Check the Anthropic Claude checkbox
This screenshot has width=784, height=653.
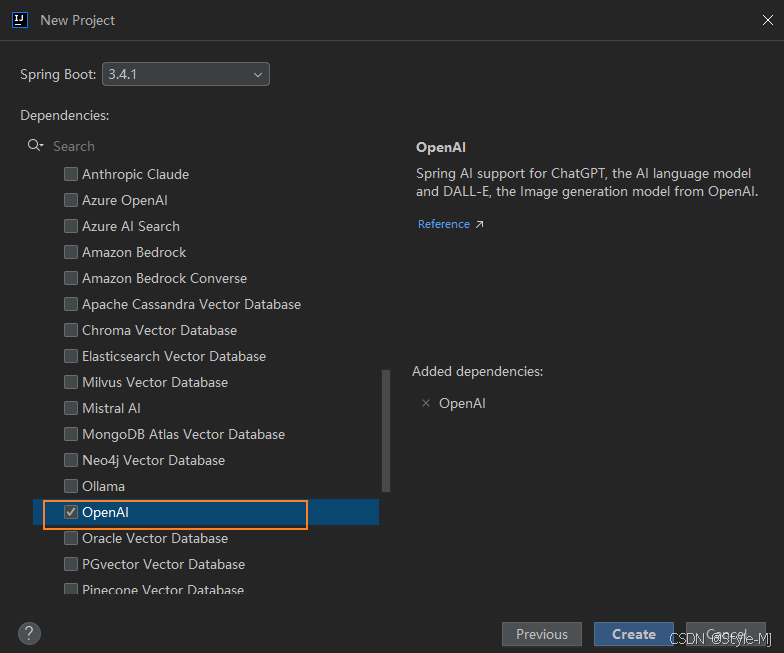point(71,174)
